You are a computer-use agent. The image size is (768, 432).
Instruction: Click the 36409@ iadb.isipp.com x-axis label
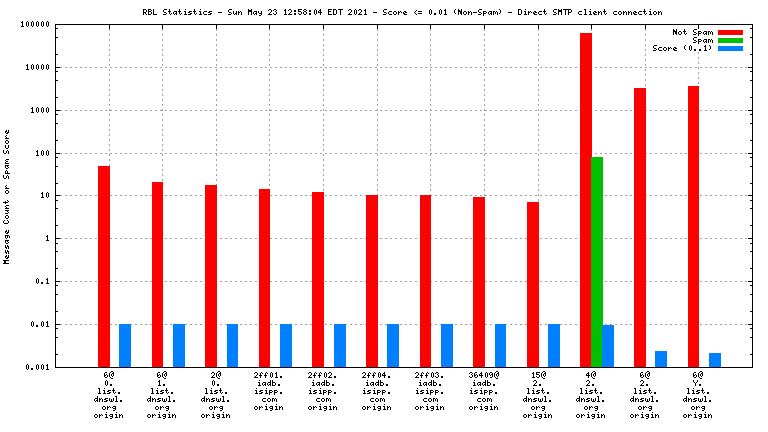pos(483,394)
